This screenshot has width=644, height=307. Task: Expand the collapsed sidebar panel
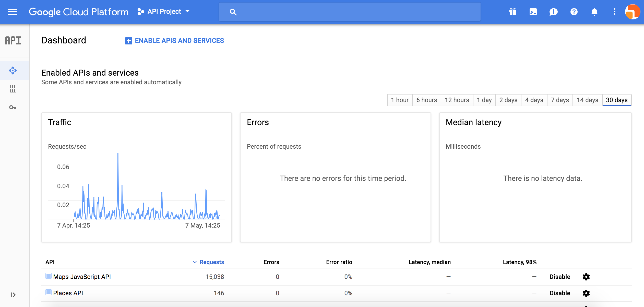coord(13,295)
